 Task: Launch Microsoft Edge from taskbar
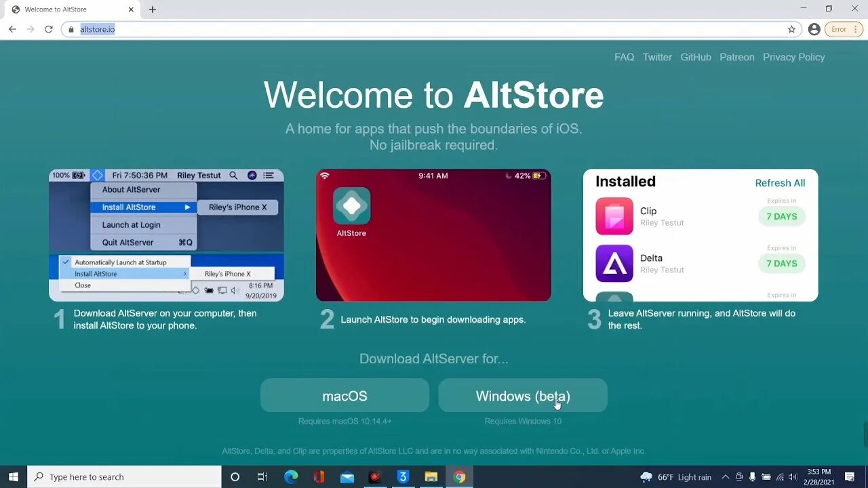291,477
